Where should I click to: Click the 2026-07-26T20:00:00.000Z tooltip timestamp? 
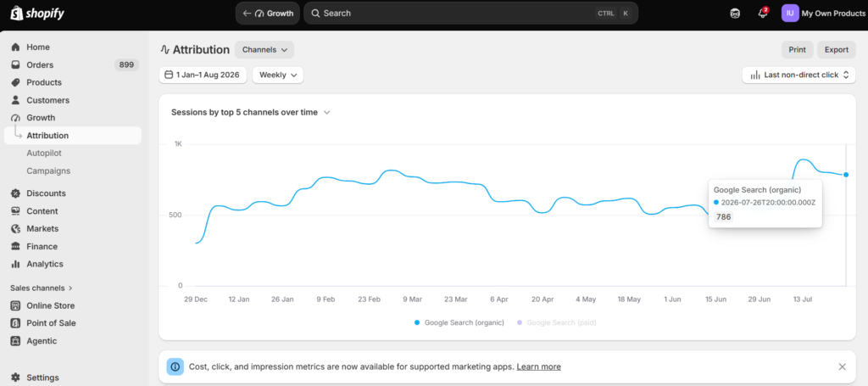coord(768,203)
